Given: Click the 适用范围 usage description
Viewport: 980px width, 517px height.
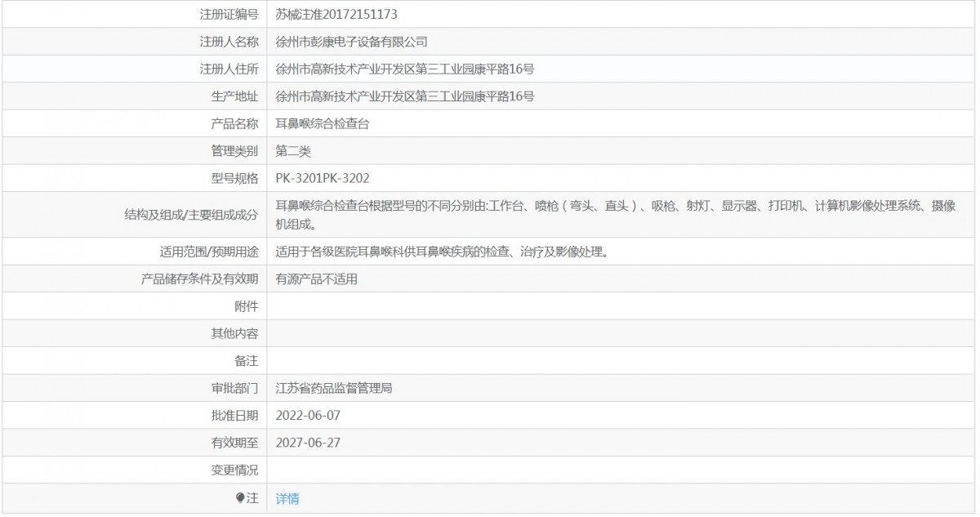Looking at the screenshot, I should coord(442,252).
